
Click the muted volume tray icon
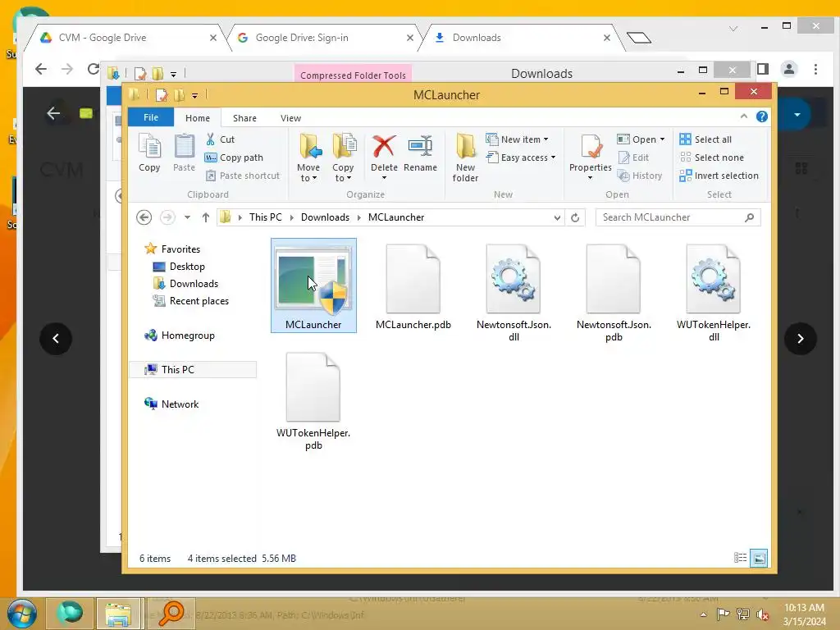(762, 614)
